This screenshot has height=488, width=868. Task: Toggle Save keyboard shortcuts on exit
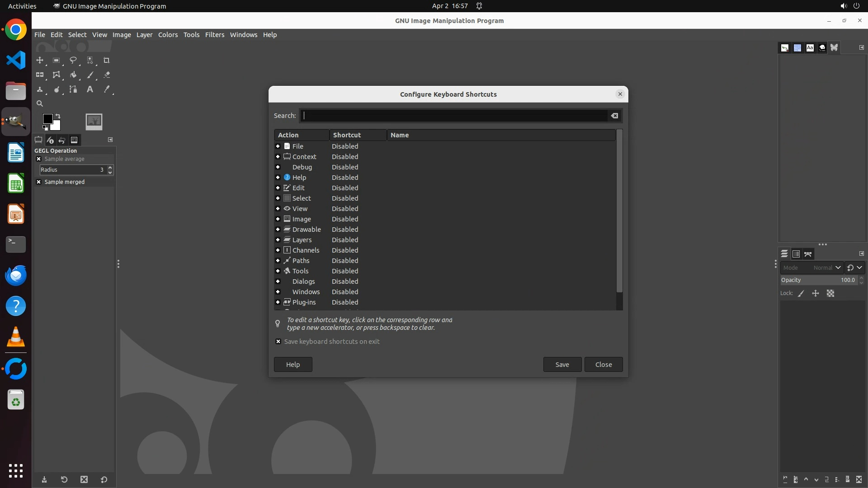tap(278, 342)
